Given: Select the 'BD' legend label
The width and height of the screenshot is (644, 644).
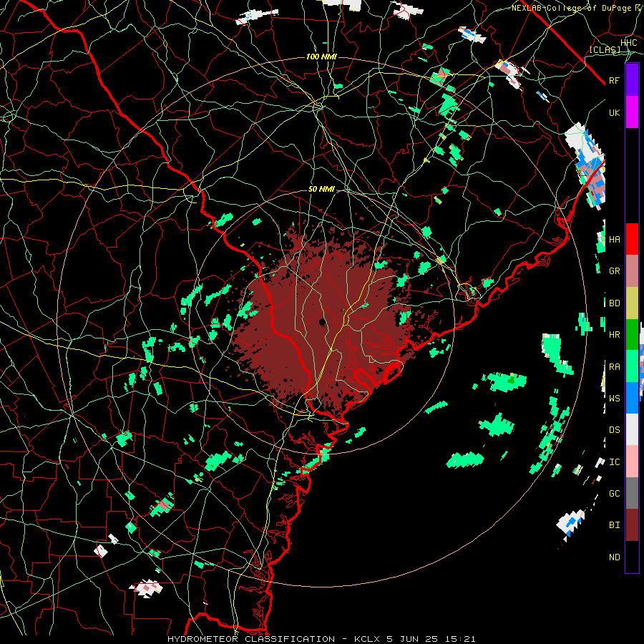Looking at the screenshot, I should click(615, 303).
